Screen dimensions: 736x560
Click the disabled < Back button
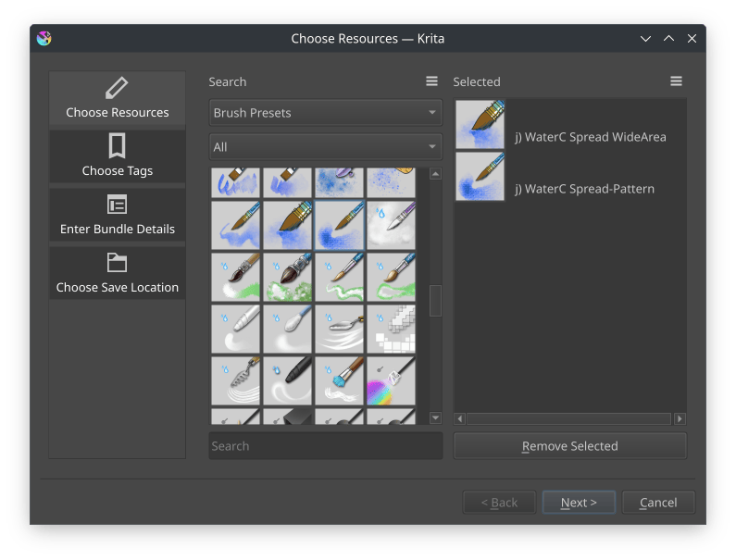499,503
